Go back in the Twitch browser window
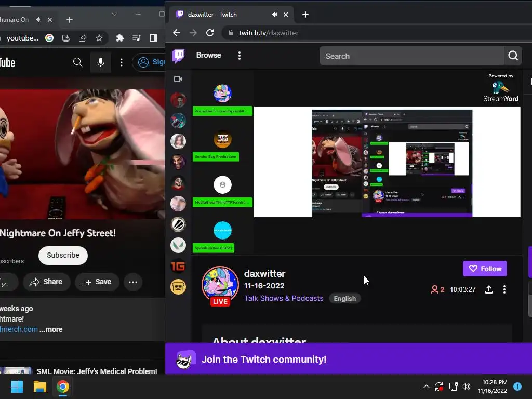Image resolution: width=532 pixels, height=399 pixels. (177, 33)
